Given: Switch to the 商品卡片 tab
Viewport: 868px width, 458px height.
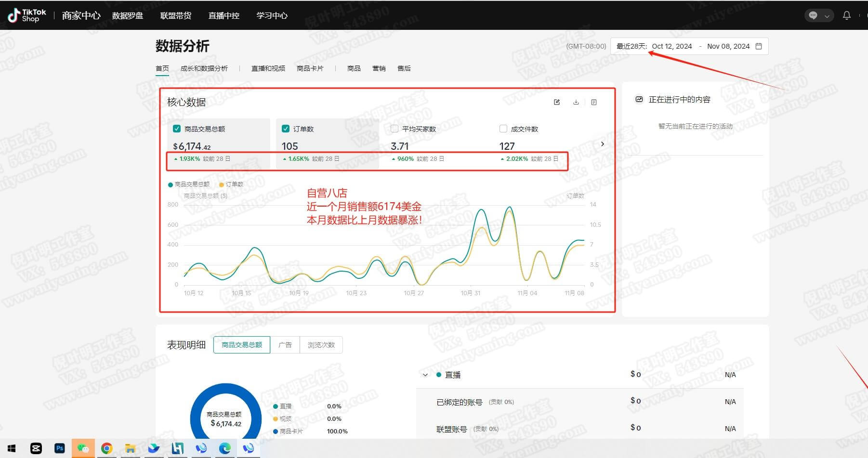Looking at the screenshot, I should (310, 68).
